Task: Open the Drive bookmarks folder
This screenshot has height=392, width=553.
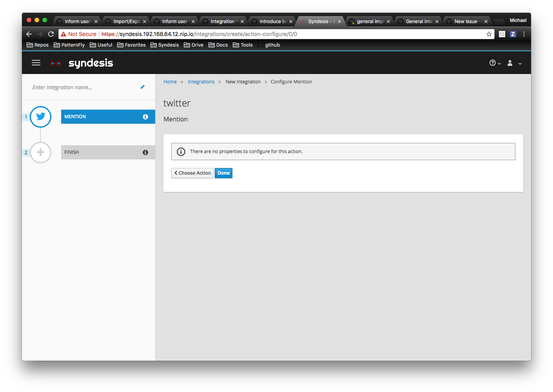Action: (x=194, y=45)
